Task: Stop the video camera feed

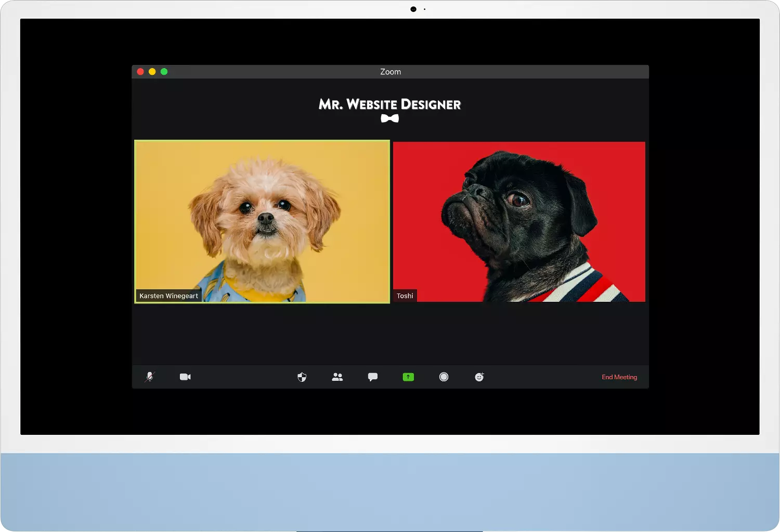Action: (185, 377)
